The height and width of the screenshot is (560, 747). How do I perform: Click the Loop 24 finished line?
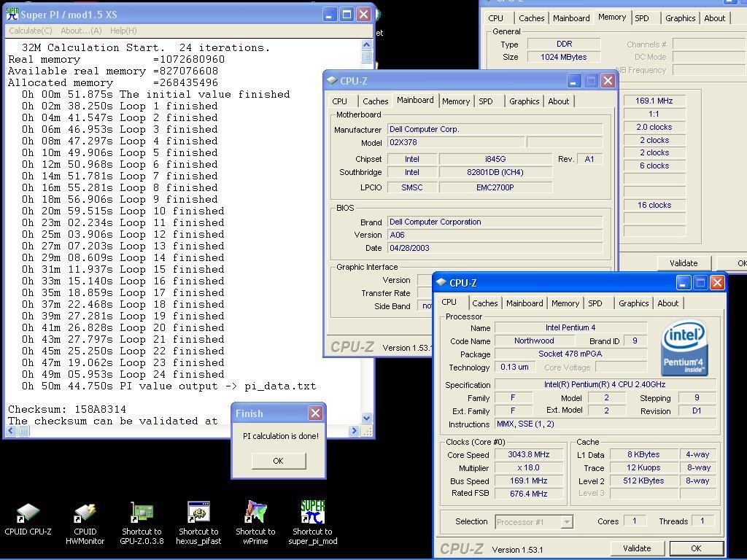click(123, 374)
